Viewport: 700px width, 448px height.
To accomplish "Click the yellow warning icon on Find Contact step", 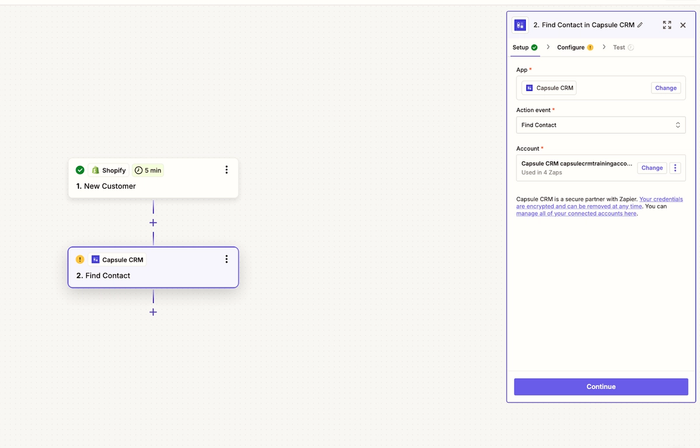I will pyautogui.click(x=80, y=259).
